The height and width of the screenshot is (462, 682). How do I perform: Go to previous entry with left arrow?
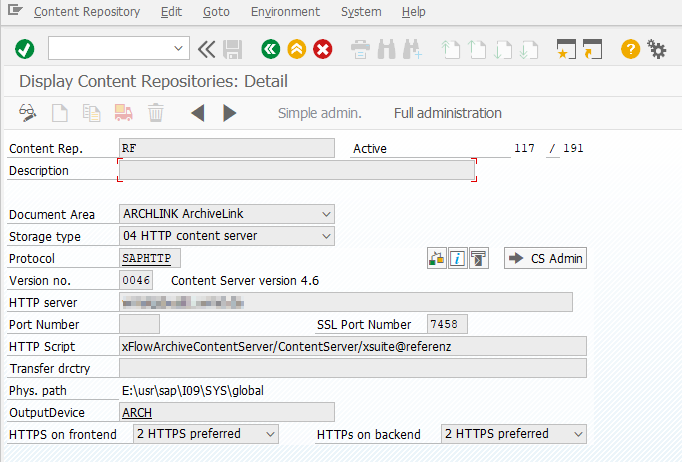tap(197, 113)
